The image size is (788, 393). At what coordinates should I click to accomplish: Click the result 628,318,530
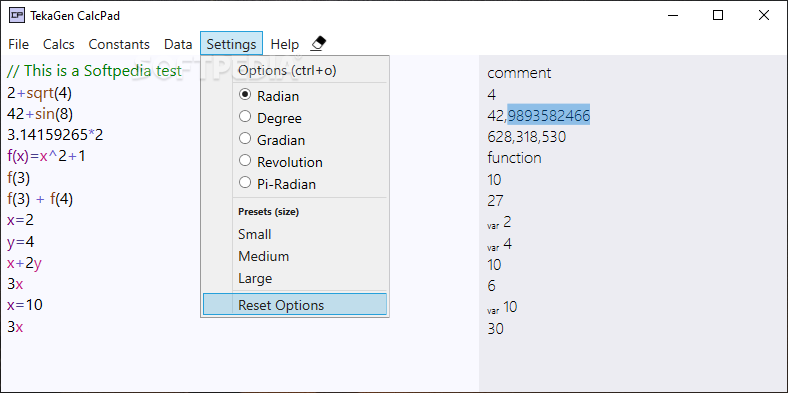pyautogui.click(x=526, y=137)
